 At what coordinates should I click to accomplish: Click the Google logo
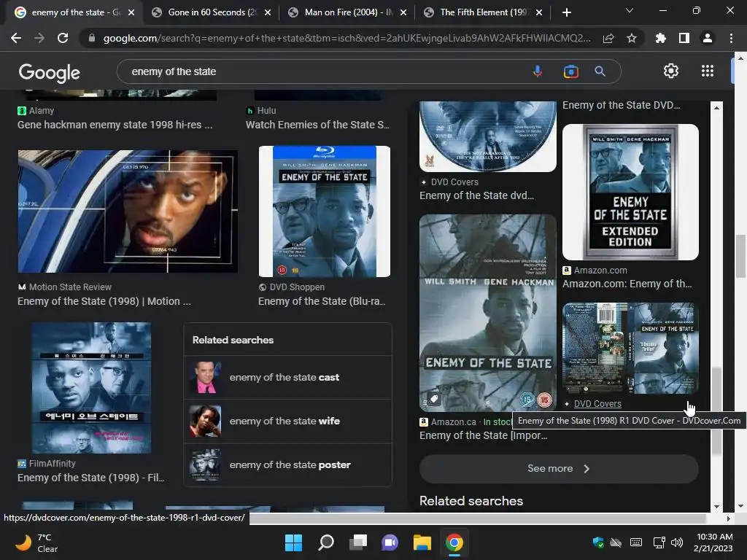50,72
